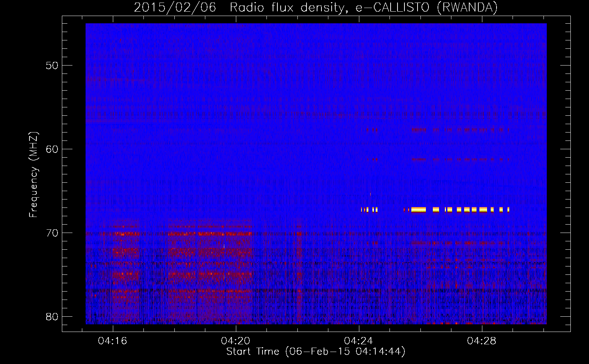Image resolution: width=589 pixels, height=364 pixels.
Task: Click the red noise band at 70 MHz
Action: point(210,234)
